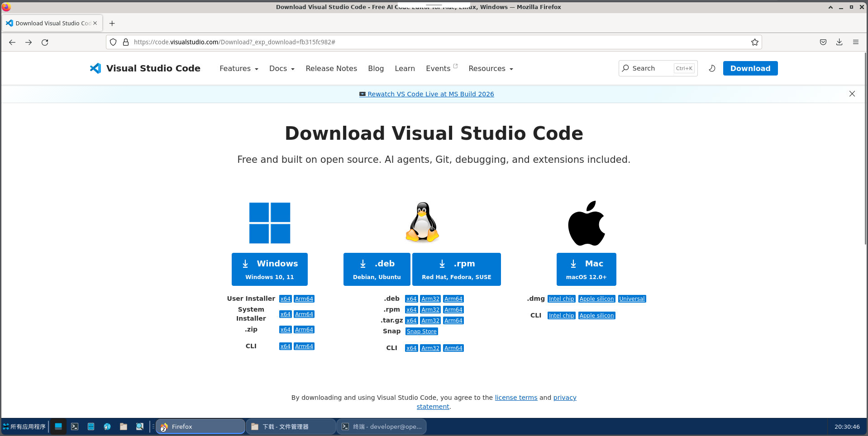Select .dmg Intel chip link
The image size is (868, 436).
pos(562,299)
